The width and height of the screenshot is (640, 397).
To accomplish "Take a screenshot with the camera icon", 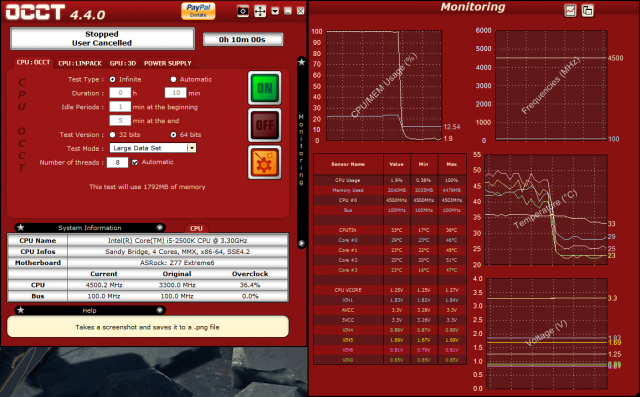I will pos(243,11).
